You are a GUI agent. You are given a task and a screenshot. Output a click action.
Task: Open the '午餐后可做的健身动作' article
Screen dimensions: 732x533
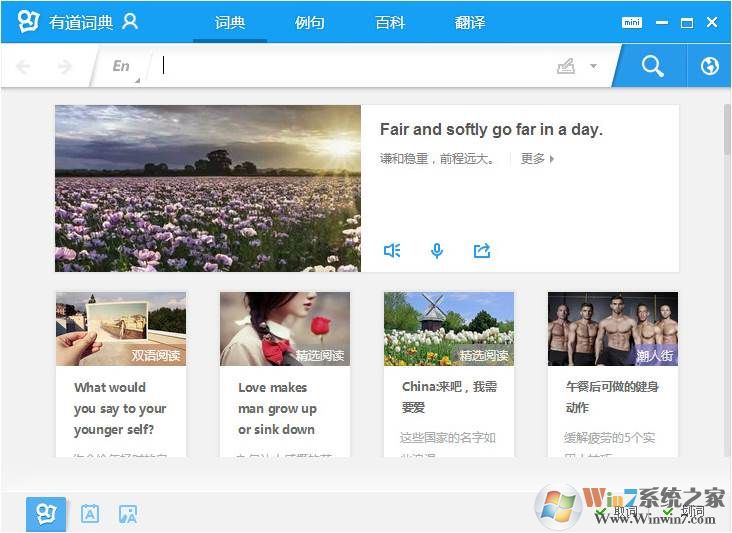click(x=612, y=397)
